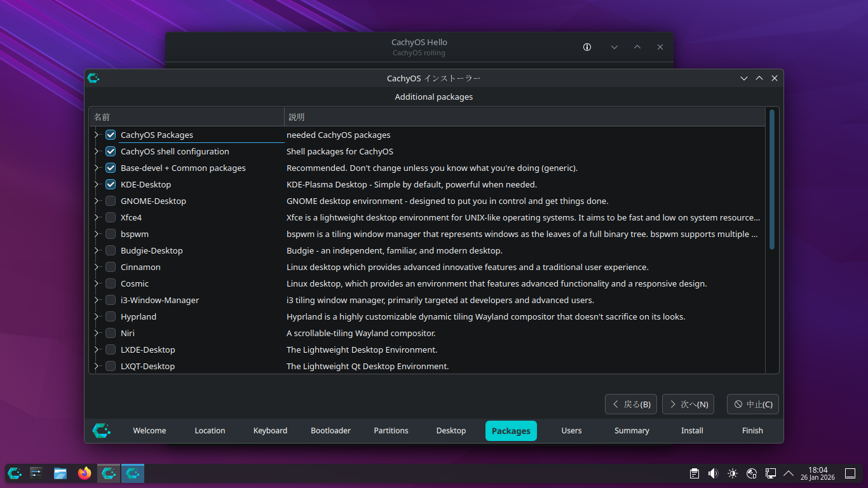868x488 pixels.
Task: Uncheck CachyOS shell configuration checkbox
Action: 111,151
